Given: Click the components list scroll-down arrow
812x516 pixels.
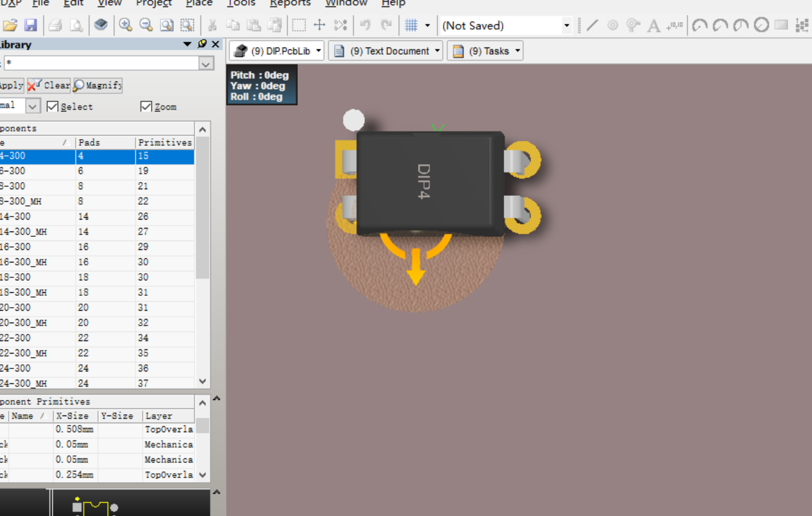Looking at the screenshot, I should tap(203, 381).
